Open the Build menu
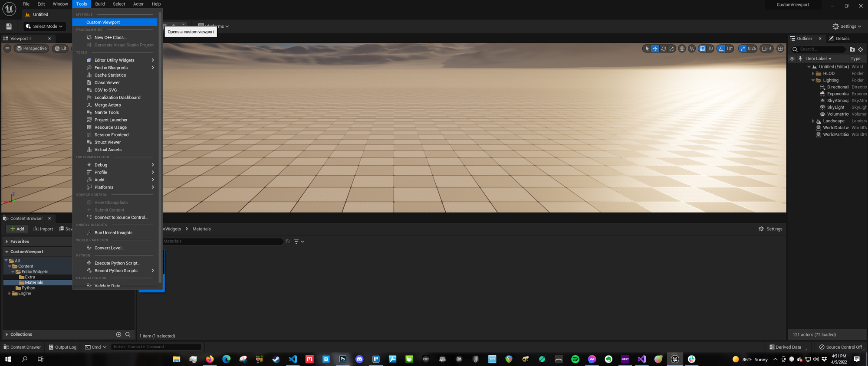 coord(100,4)
